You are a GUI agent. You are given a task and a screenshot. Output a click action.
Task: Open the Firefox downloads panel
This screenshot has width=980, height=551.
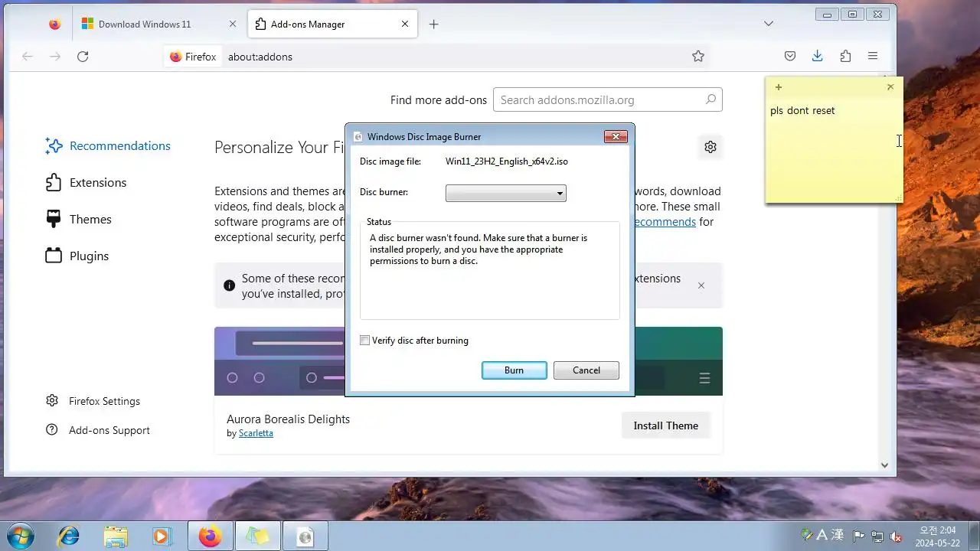click(x=818, y=57)
